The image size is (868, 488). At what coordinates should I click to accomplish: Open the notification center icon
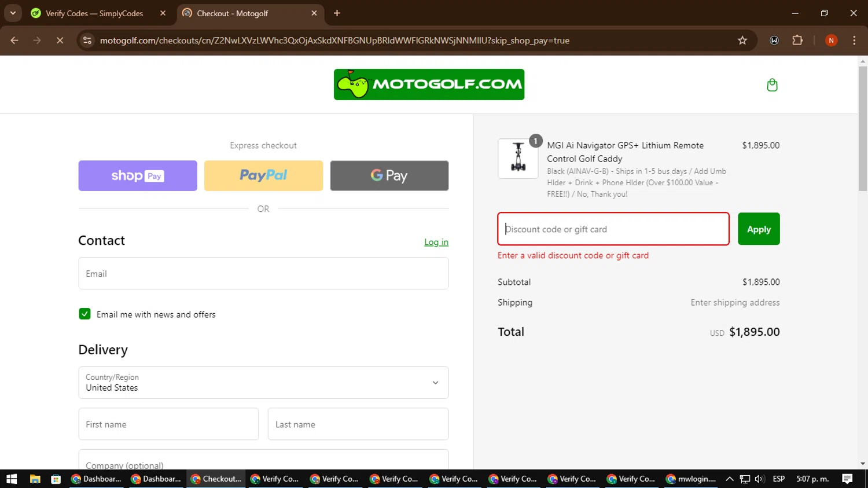point(847,479)
